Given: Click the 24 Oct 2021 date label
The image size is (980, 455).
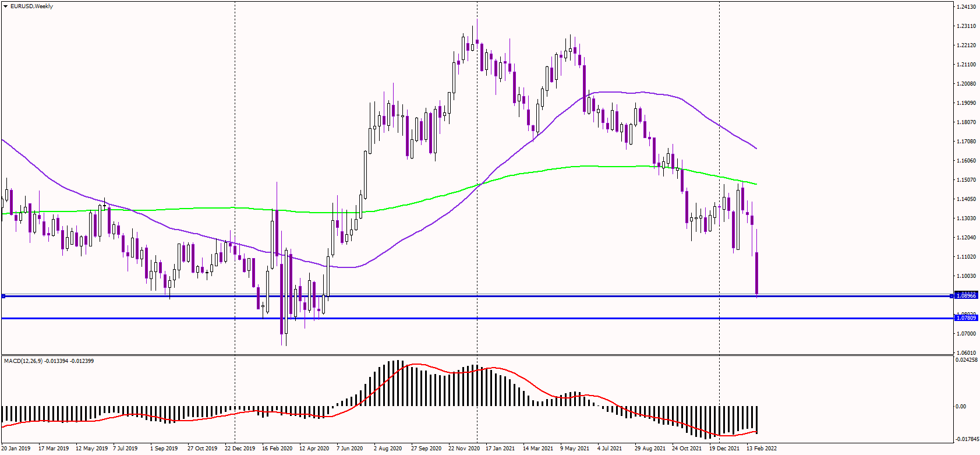Looking at the screenshot, I should [x=687, y=449].
